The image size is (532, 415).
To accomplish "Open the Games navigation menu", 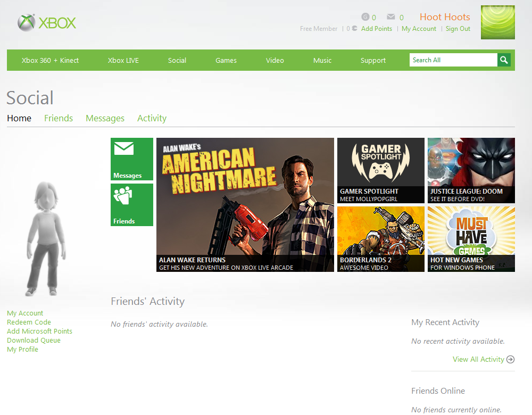I will click(226, 61).
